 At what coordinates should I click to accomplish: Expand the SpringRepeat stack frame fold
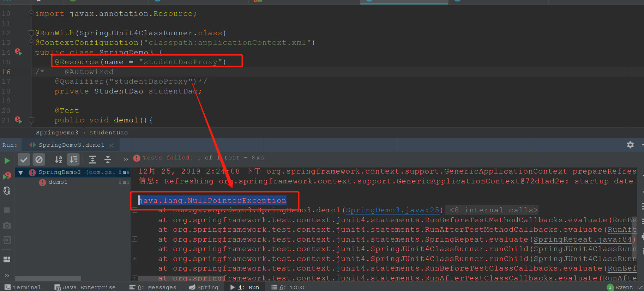click(x=134, y=239)
